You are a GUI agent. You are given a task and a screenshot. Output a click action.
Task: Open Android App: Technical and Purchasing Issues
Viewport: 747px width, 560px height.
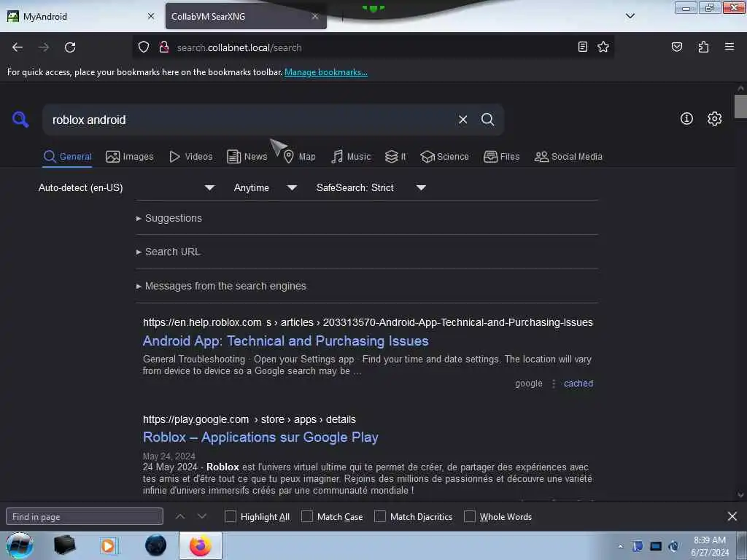(286, 341)
